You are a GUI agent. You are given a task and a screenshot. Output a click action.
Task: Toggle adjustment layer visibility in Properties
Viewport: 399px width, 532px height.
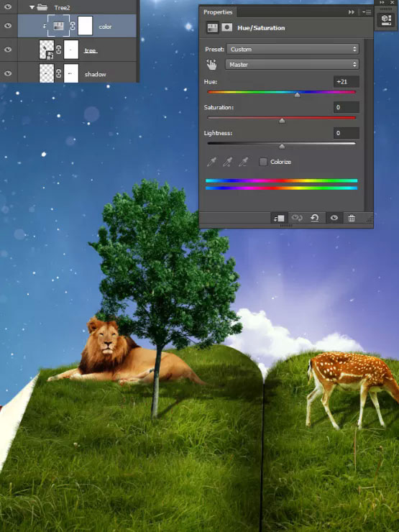[x=334, y=218]
